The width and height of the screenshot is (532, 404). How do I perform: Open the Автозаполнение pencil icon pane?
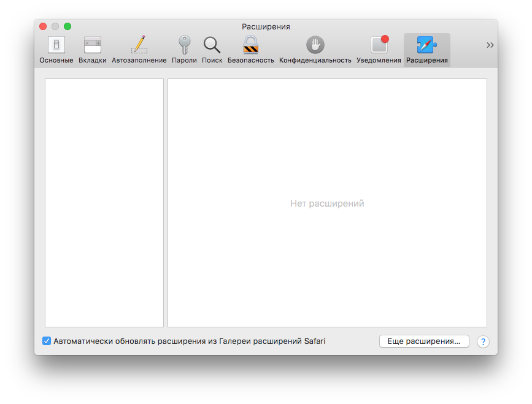tap(139, 50)
